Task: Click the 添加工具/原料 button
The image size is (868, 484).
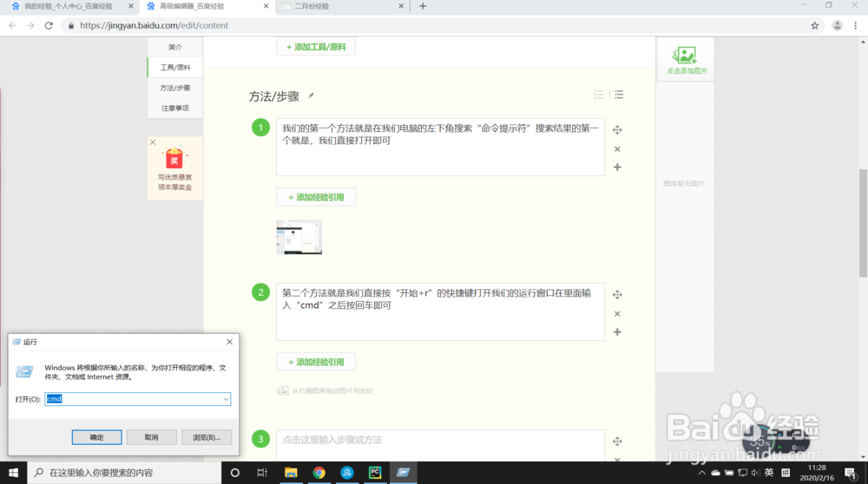Action: (316, 47)
